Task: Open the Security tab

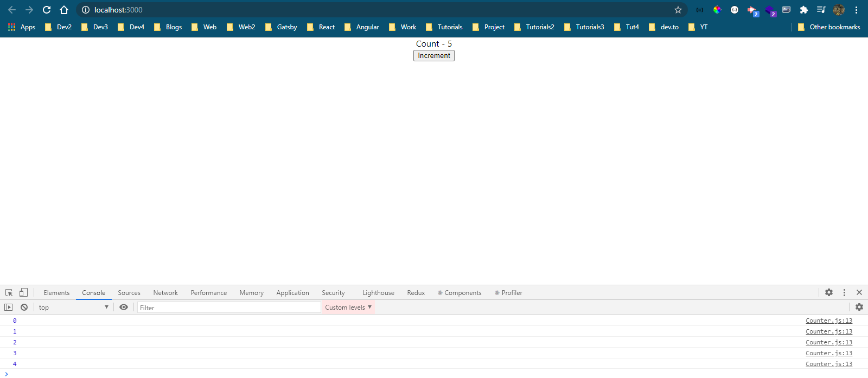Action: click(333, 293)
